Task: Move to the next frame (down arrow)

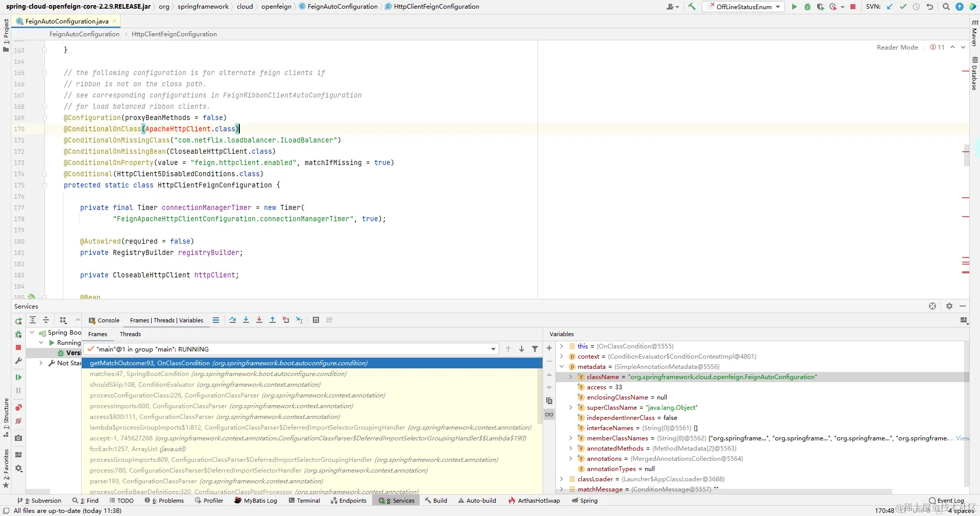Action: tap(522, 349)
